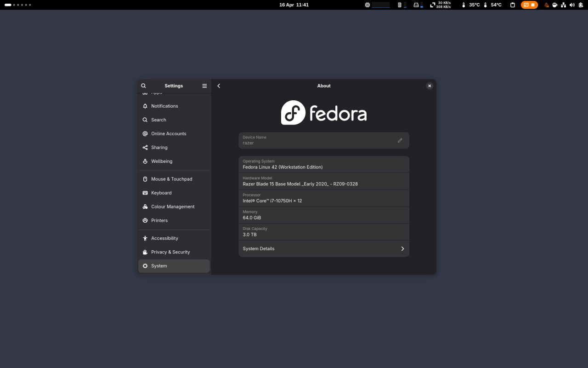
Task: Open the Settings search with the magnifier icon
Action: pos(143,86)
